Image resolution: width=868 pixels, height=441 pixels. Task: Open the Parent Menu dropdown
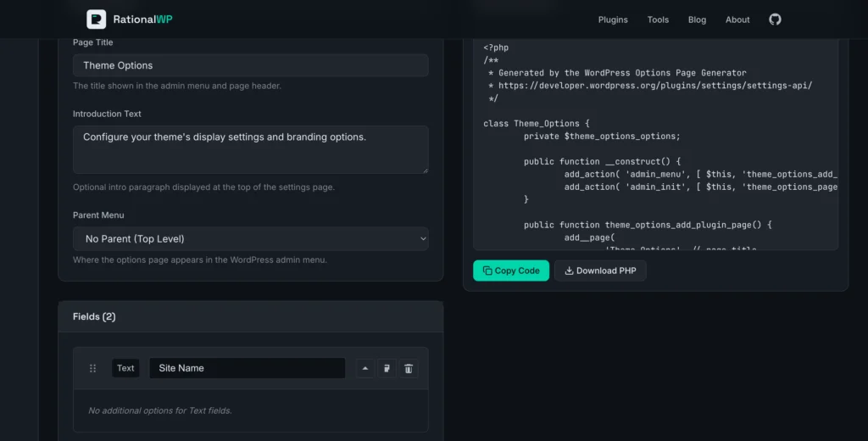pos(251,239)
